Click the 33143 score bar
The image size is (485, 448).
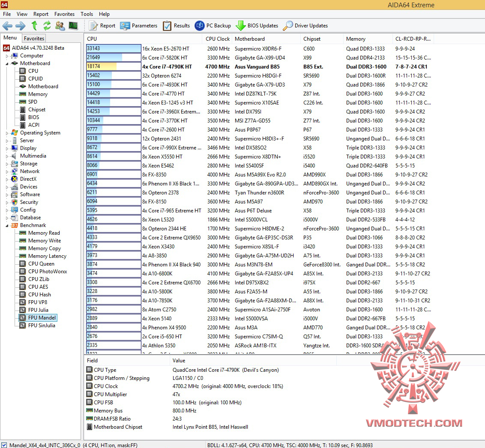(114, 48)
